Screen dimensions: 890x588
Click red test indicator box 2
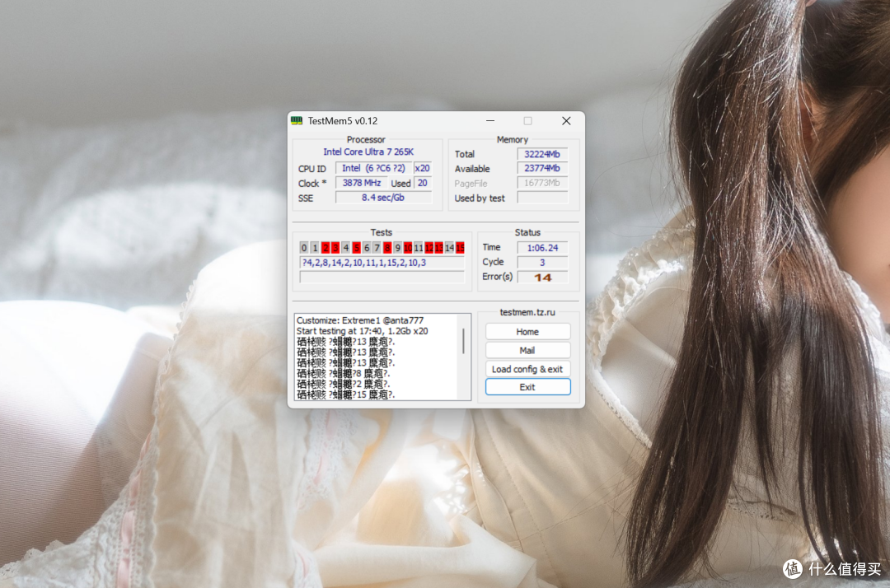tap(326, 248)
